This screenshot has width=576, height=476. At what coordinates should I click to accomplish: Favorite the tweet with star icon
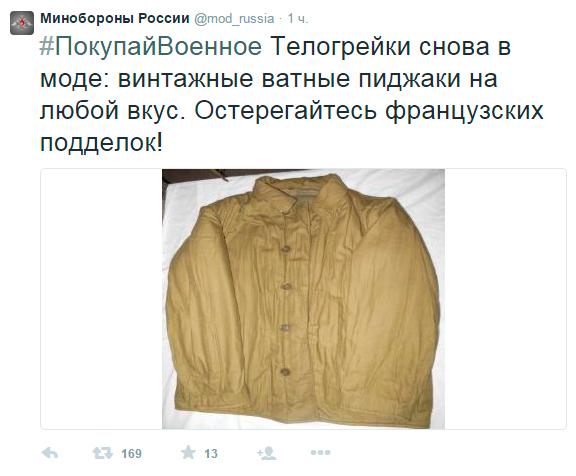[188, 452]
